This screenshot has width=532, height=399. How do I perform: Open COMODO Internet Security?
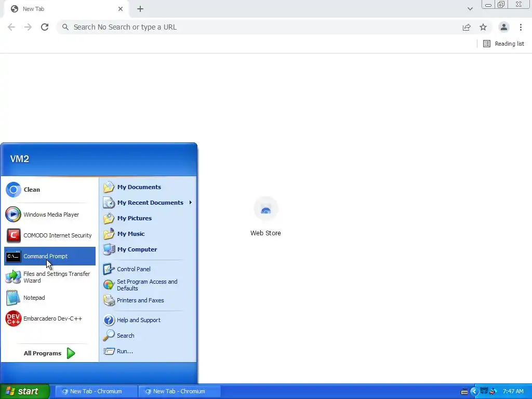point(49,235)
